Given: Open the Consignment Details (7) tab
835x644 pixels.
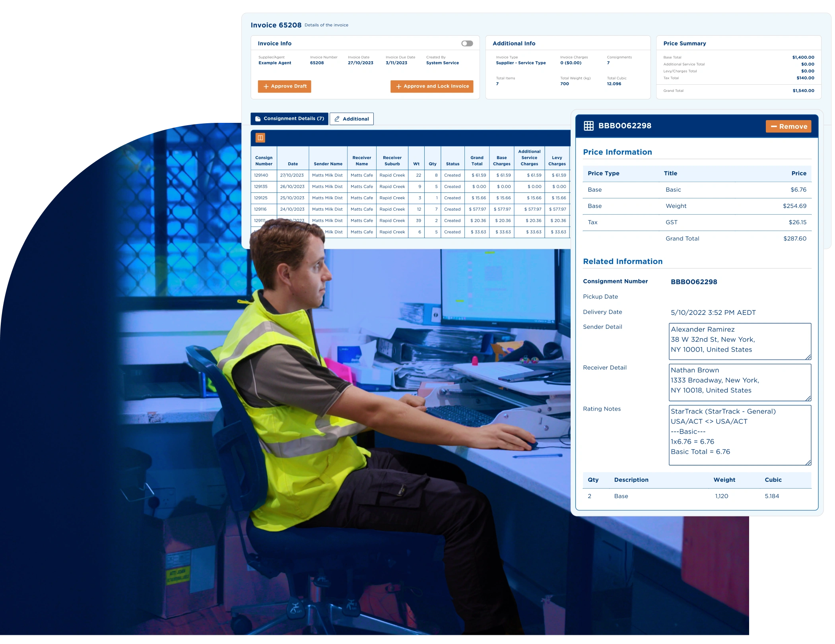Looking at the screenshot, I should [x=290, y=118].
